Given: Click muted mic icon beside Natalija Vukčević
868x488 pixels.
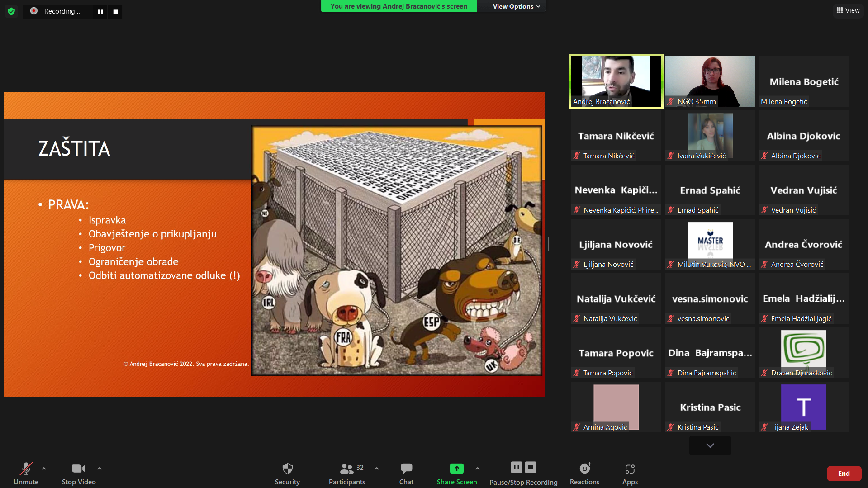Looking at the screenshot, I should 577,319.
